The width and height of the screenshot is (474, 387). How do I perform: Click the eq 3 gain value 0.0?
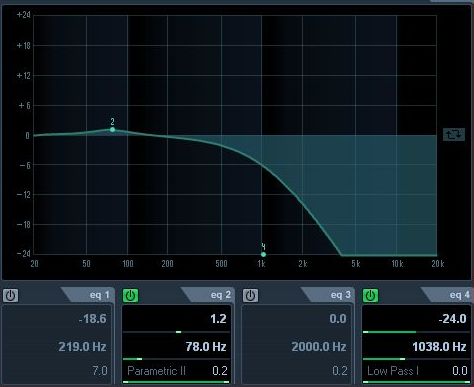[x=338, y=319]
